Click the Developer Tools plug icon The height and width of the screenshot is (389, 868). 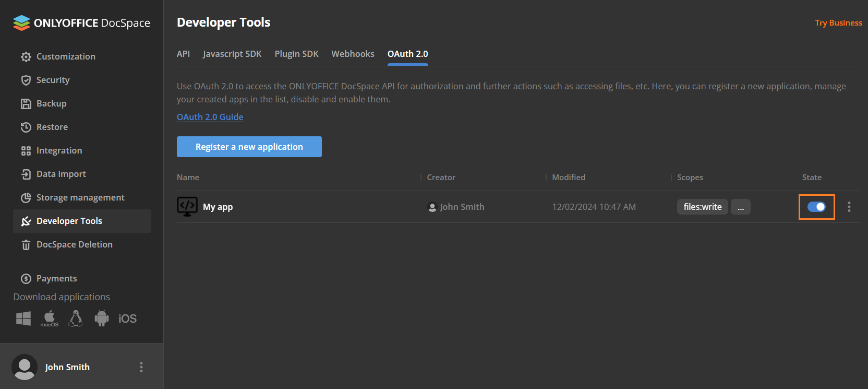(x=26, y=221)
